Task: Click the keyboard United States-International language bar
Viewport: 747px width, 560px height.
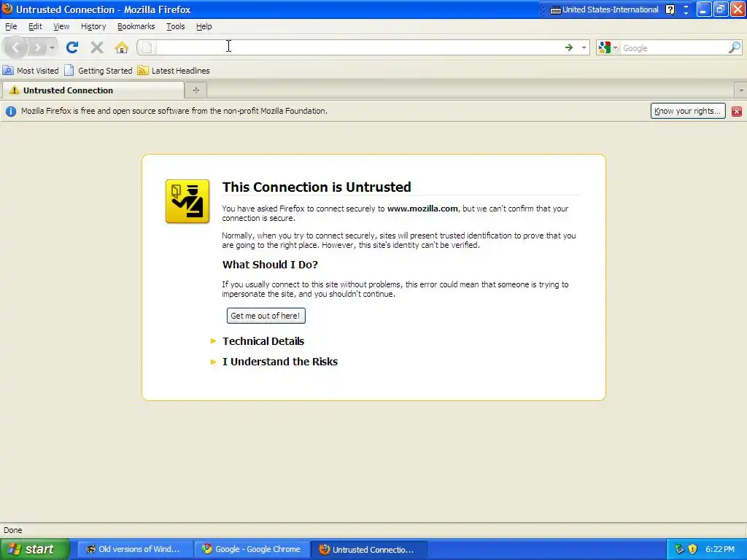Action: 604,9
